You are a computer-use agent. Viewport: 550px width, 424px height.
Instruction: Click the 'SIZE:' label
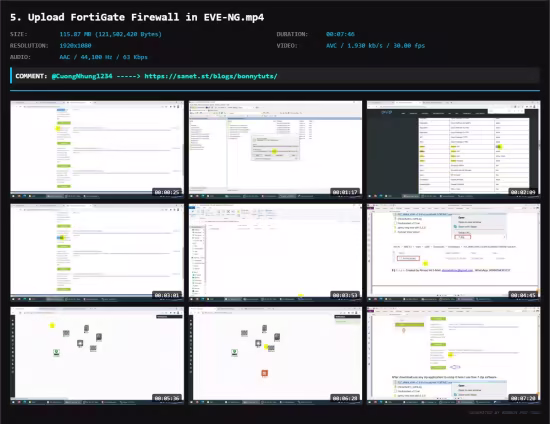coord(19,34)
